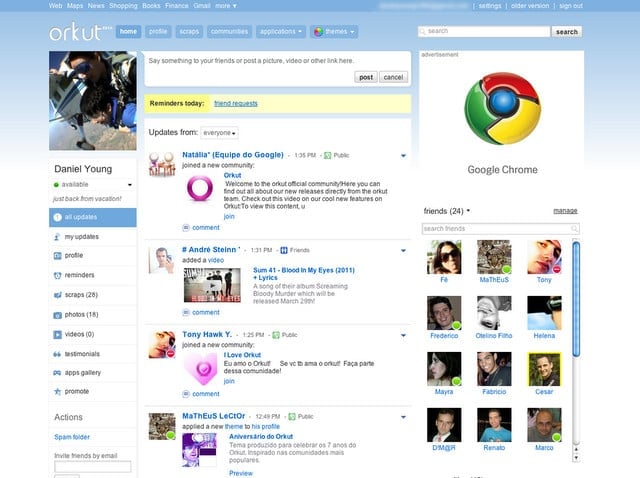Click the cancel button

(393, 77)
